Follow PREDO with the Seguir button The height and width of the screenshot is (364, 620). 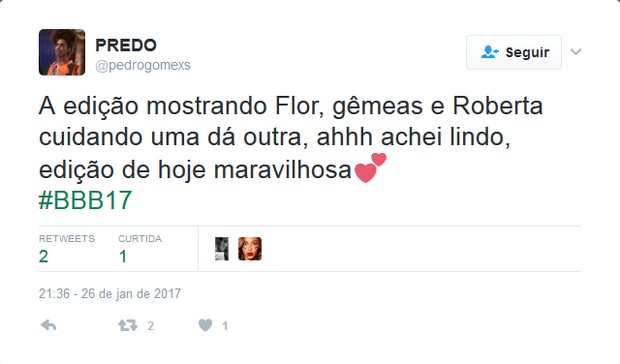pyautogui.click(x=514, y=52)
